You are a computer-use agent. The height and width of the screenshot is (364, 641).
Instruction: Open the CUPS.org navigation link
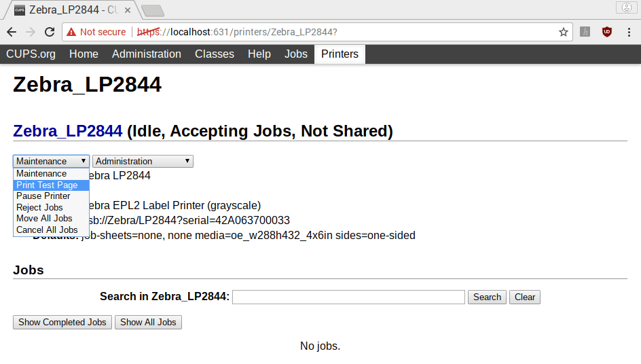[31, 54]
